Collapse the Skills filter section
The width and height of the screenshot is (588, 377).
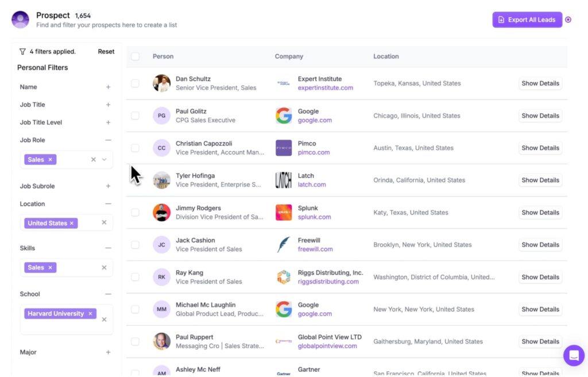point(108,248)
